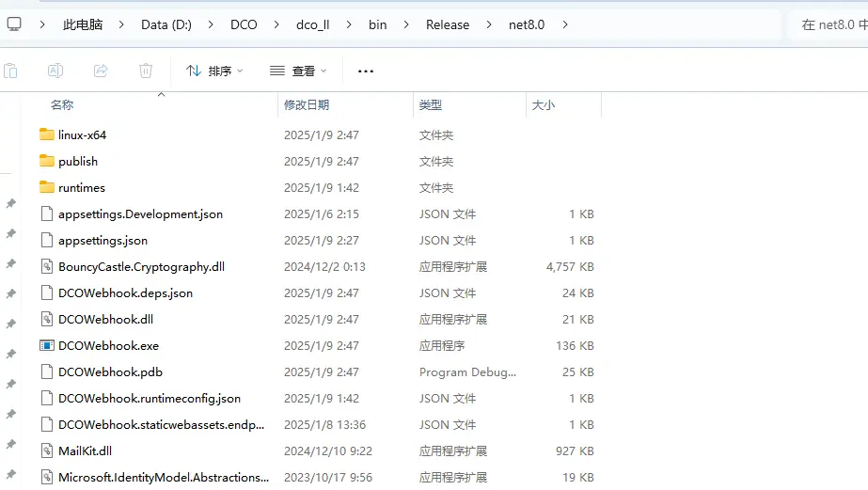
Task: Navigate to bin breadcrumb segment
Action: [377, 24]
